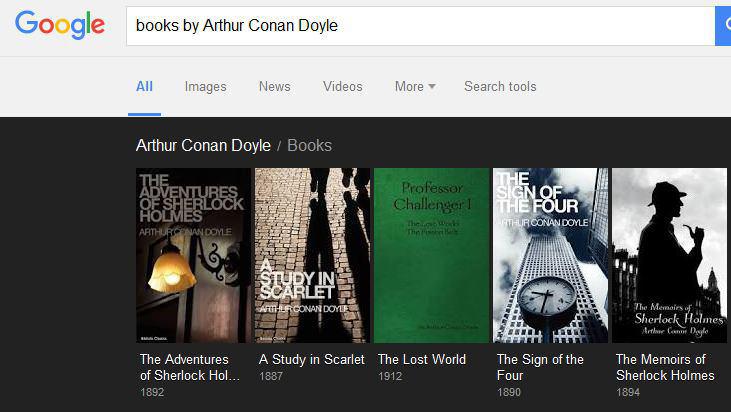The height and width of the screenshot is (412, 731).
Task: Go to the Videos tab
Action: (343, 87)
